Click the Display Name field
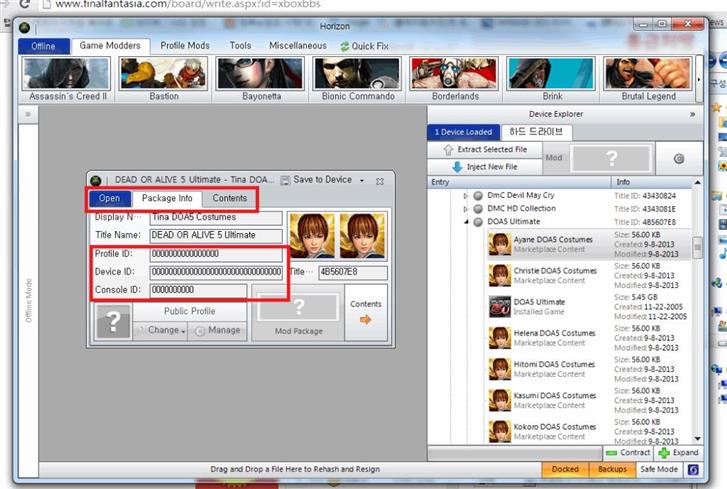Image resolution: width=727 pixels, height=489 pixels. tap(216, 217)
